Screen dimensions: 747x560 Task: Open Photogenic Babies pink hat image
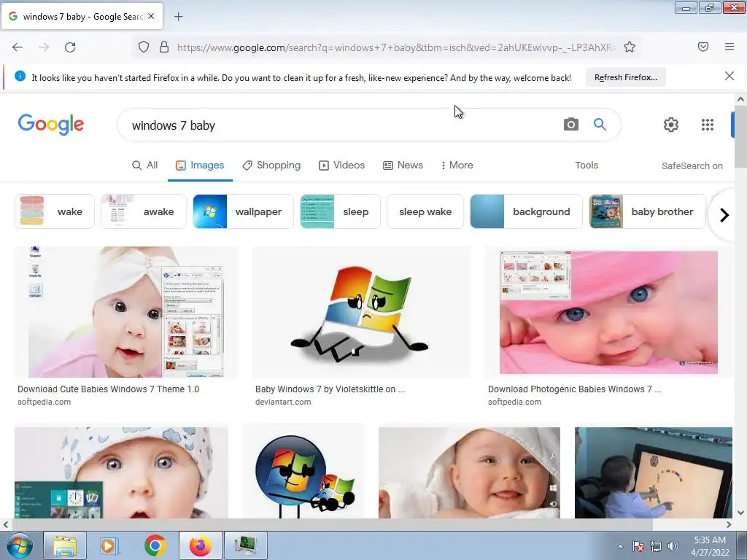click(x=608, y=312)
